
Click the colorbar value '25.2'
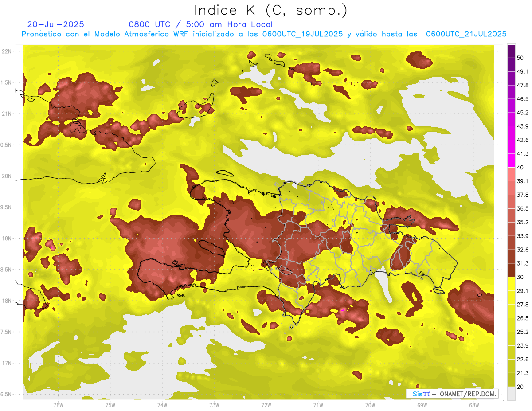point(523,332)
